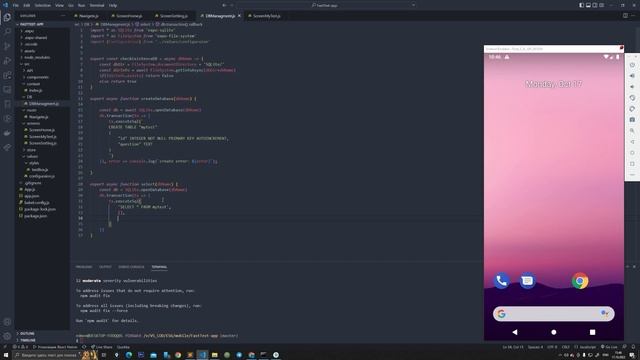Open the Phone app on the emulator
Image resolution: width=640 pixels, height=360 pixels.
501,281
